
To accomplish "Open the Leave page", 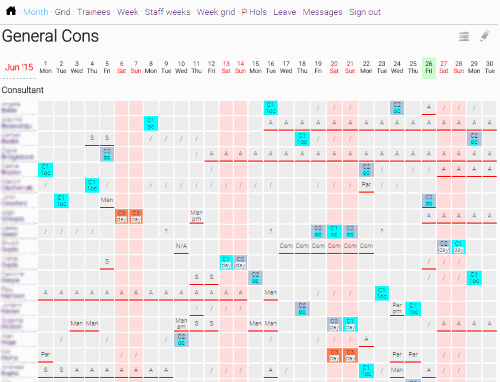I will 285,12.
